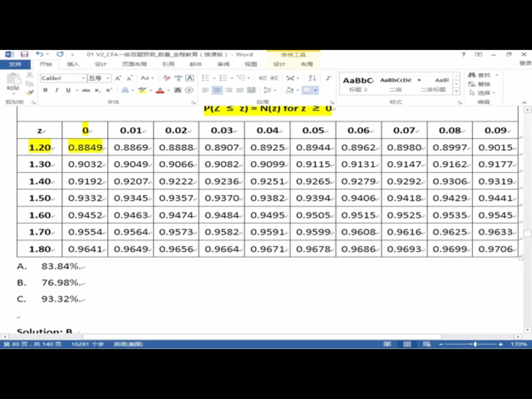This screenshot has height=399, width=532.
Task: Open the phonetic guide icon
Action: pyautogui.click(x=179, y=78)
